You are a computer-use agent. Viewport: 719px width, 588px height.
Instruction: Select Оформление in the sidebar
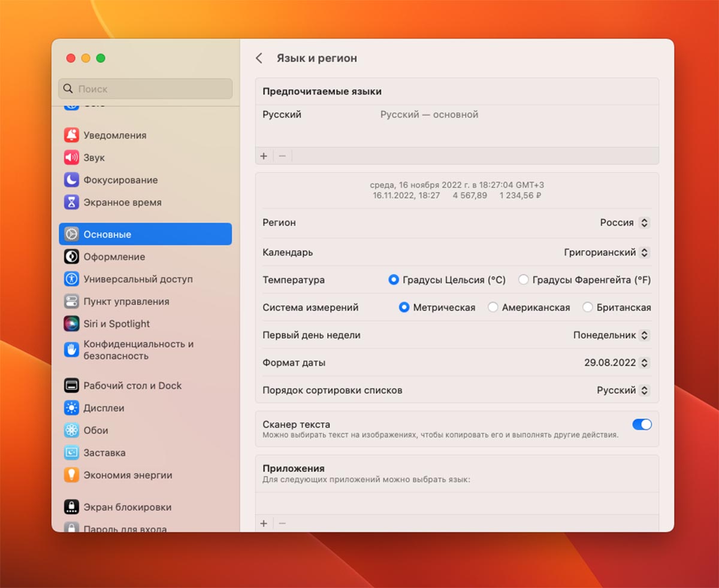click(x=114, y=257)
